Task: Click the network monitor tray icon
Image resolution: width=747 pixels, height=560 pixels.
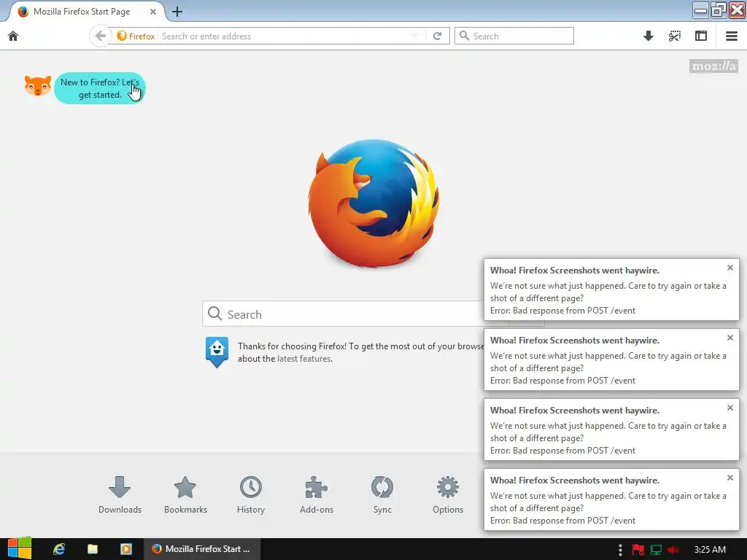Action: pyautogui.click(x=656, y=550)
